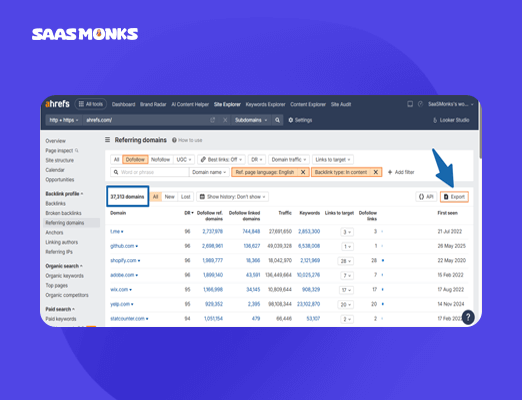This screenshot has width=522, height=400.
Task: Expand links to target for wix.com
Action: point(347,290)
